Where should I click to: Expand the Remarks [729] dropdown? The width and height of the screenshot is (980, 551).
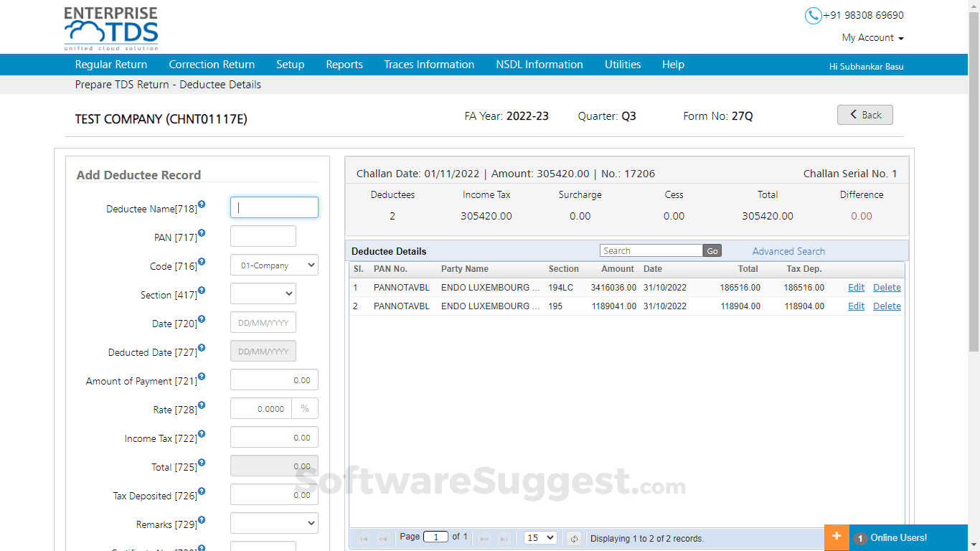point(274,523)
